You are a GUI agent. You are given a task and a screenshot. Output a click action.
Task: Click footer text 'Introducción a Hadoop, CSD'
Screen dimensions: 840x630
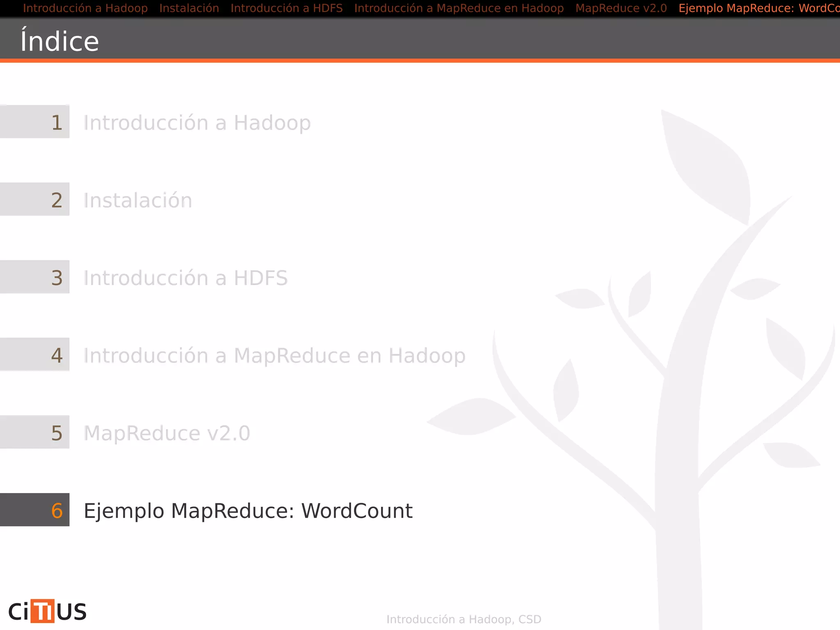click(x=464, y=619)
